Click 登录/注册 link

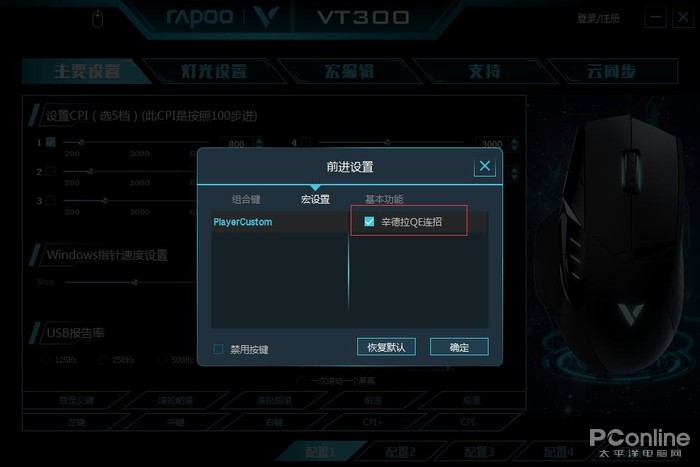point(598,18)
